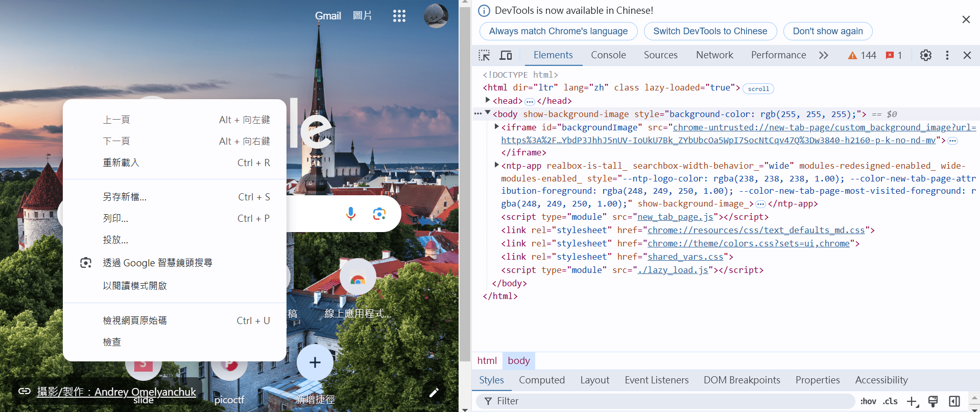
Task: Open the Layout pane tab
Action: click(x=594, y=380)
